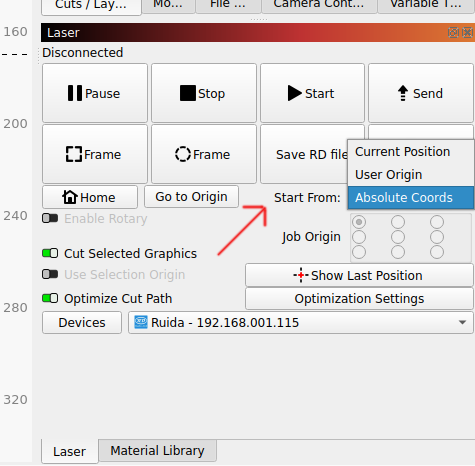Viewport: 475px width, 466px height.
Task: Open the Devices button
Action: pos(82,323)
